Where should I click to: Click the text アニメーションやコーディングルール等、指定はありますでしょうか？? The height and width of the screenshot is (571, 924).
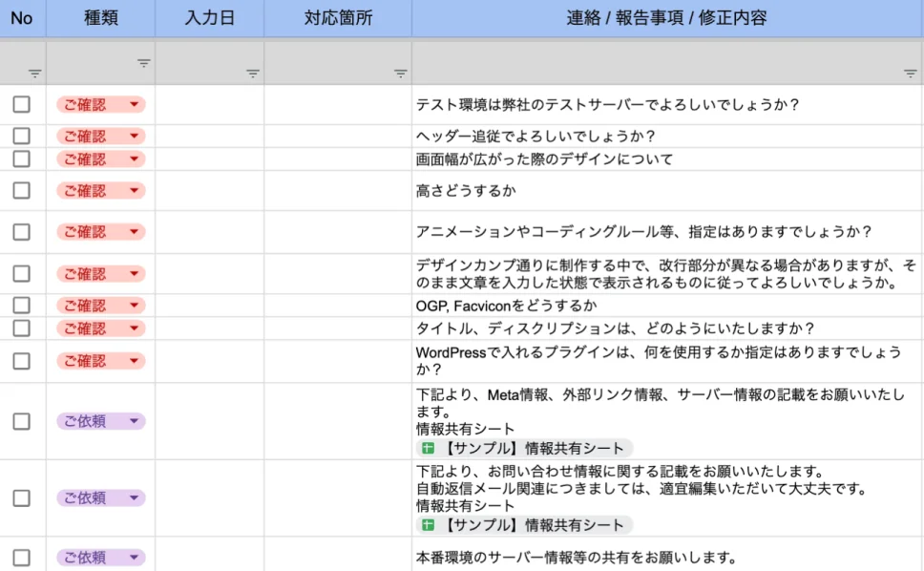tap(644, 232)
